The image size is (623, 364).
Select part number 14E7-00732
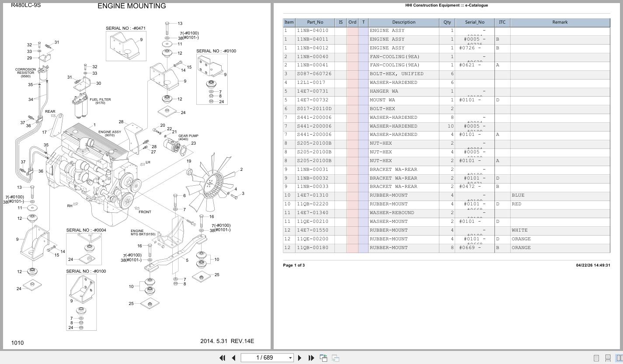click(313, 100)
